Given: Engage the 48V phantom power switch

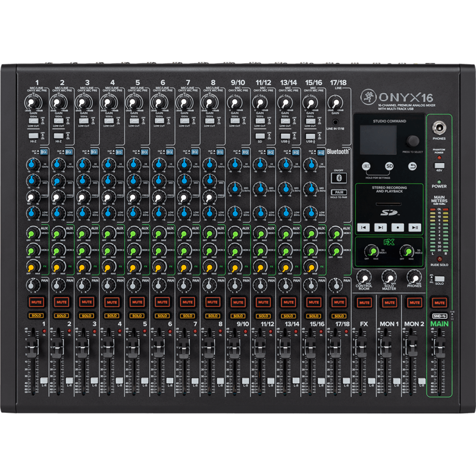Looking at the screenshot, I should (x=439, y=165).
